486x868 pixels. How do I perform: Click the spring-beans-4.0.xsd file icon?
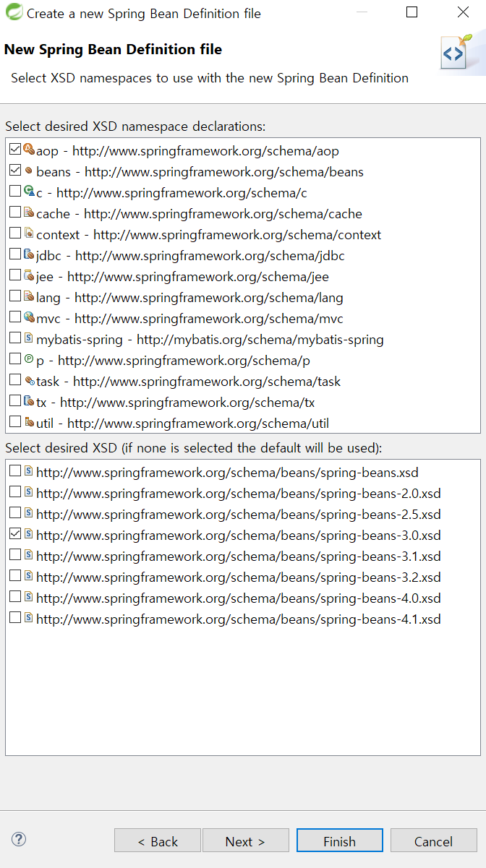29,597
